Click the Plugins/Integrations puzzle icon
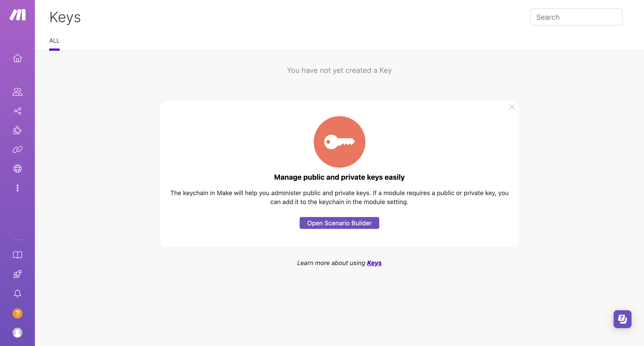644x346 pixels. click(17, 130)
